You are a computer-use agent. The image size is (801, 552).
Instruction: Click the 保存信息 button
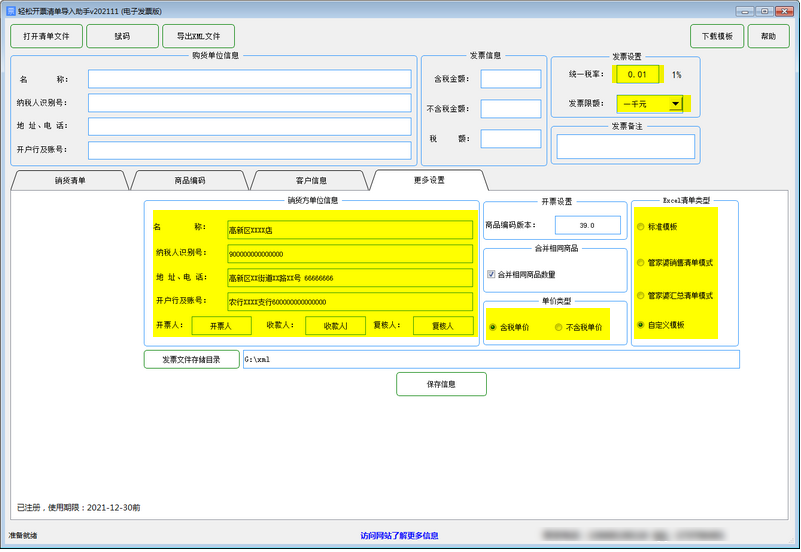coord(441,384)
